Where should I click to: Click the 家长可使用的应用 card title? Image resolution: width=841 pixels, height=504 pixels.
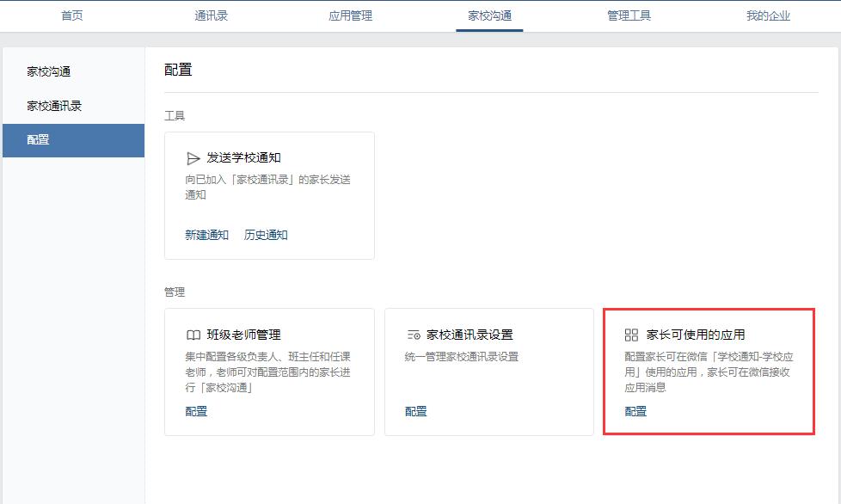(696, 335)
